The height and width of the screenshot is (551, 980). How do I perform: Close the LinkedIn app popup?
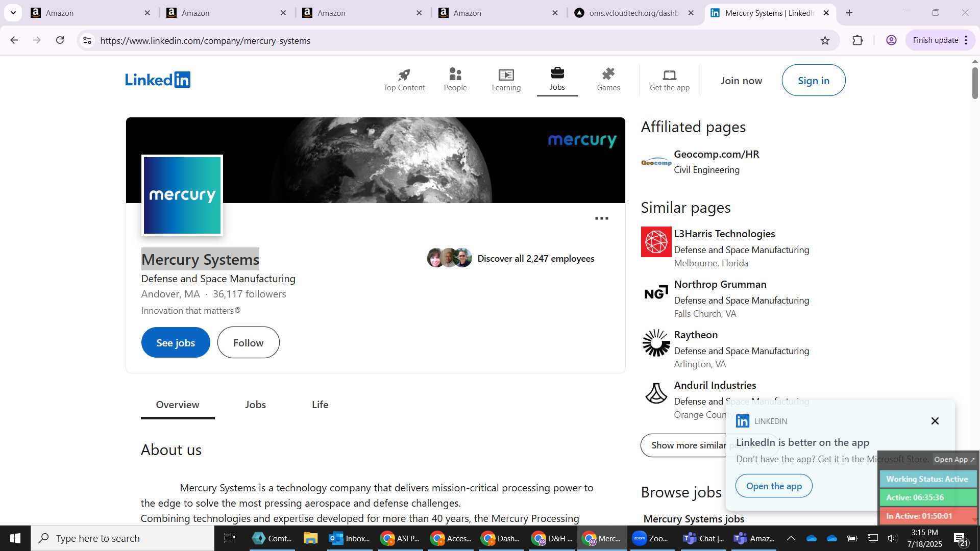pyautogui.click(x=935, y=421)
